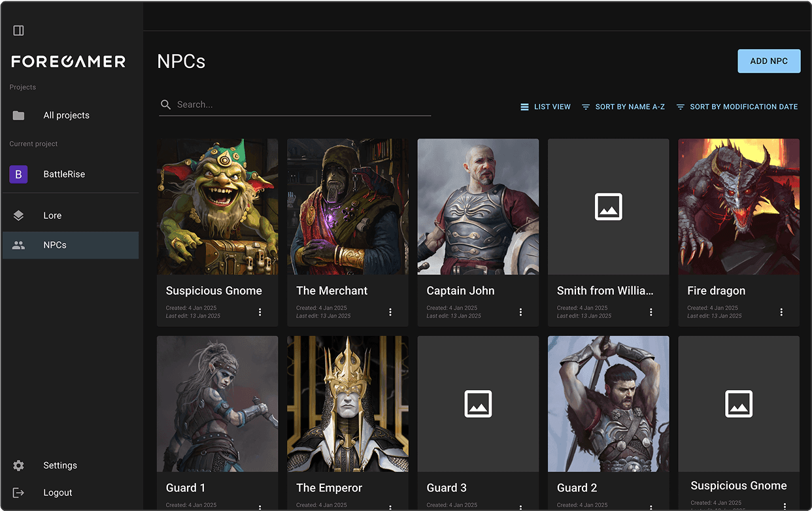Sort NPCs by name A-Z

(623, 107)
